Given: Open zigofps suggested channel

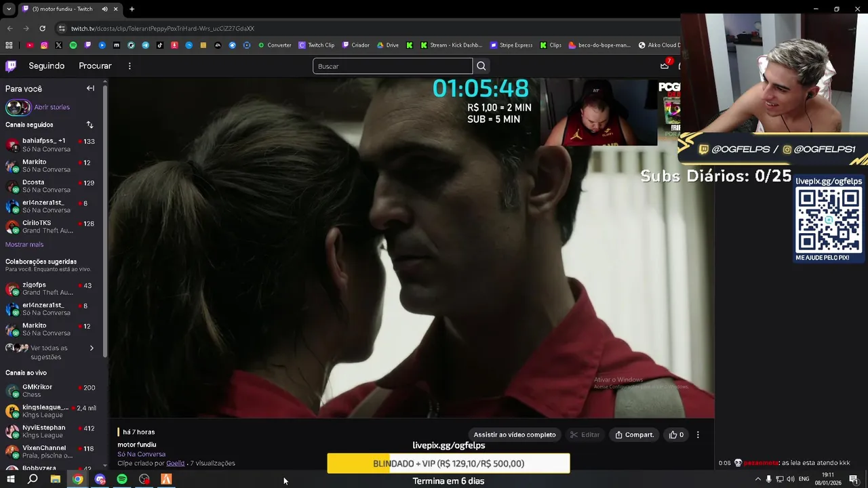Looking at the screenshot, I should tap(51, 289).
